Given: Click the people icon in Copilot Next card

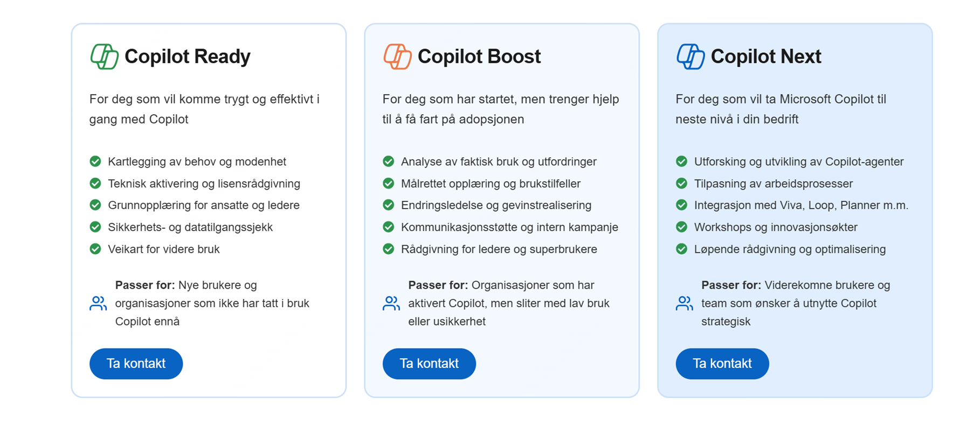Looking at the screenshot, I should point(685,303).
